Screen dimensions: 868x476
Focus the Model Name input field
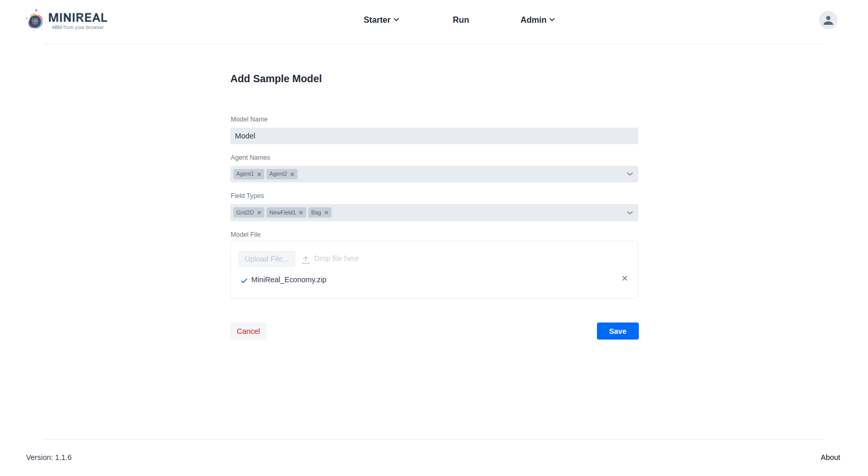[434, 136]
